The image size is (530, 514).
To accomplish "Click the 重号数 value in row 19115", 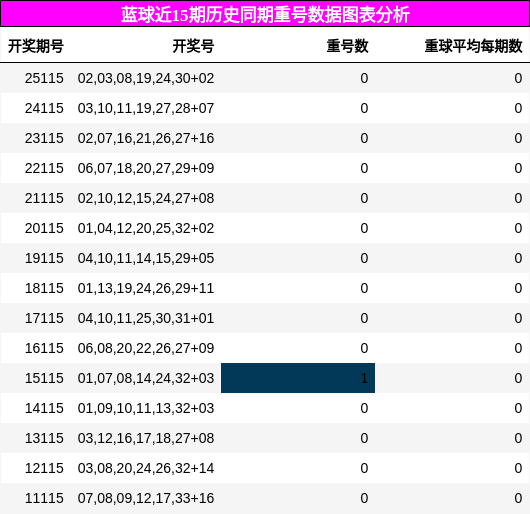I will [x=364, y=258].
